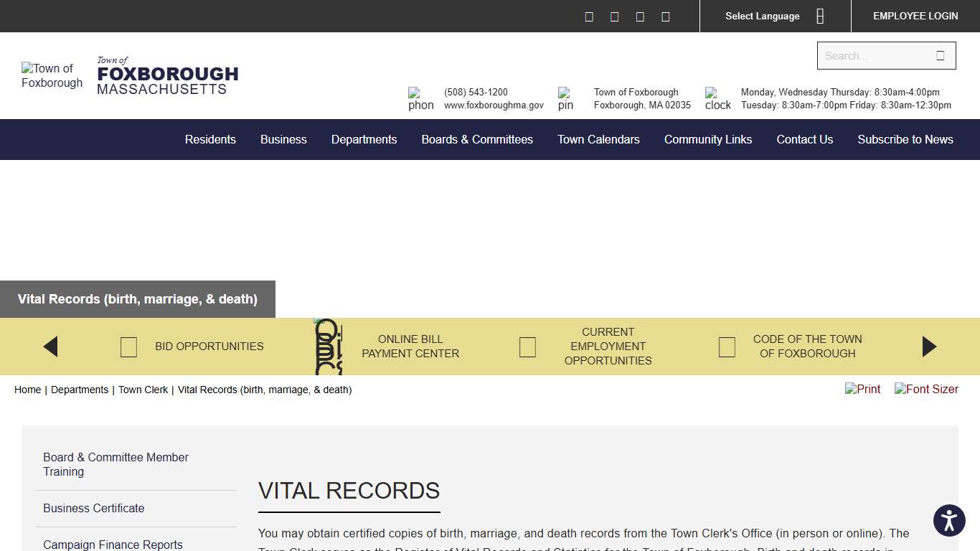Open the Current Employment Opportunities banner item
The height and width of the screenshot is (551, 980).
click(x=608, y=347)
